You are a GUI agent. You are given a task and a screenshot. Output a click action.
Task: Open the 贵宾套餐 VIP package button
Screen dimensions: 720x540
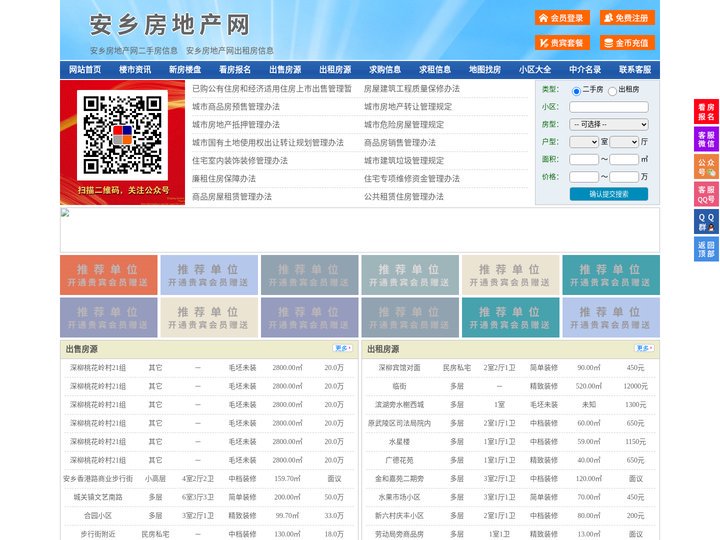tap(562, 43)
